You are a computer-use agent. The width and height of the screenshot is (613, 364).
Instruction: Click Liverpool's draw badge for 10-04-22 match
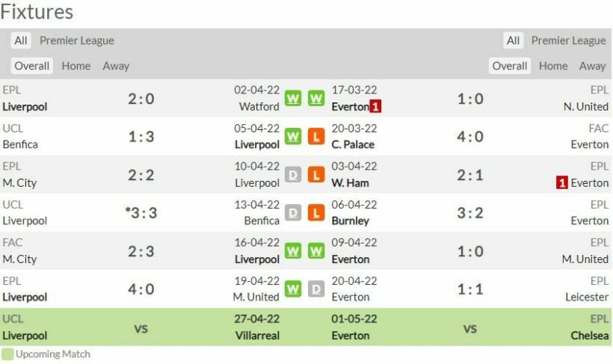point(293,175)
